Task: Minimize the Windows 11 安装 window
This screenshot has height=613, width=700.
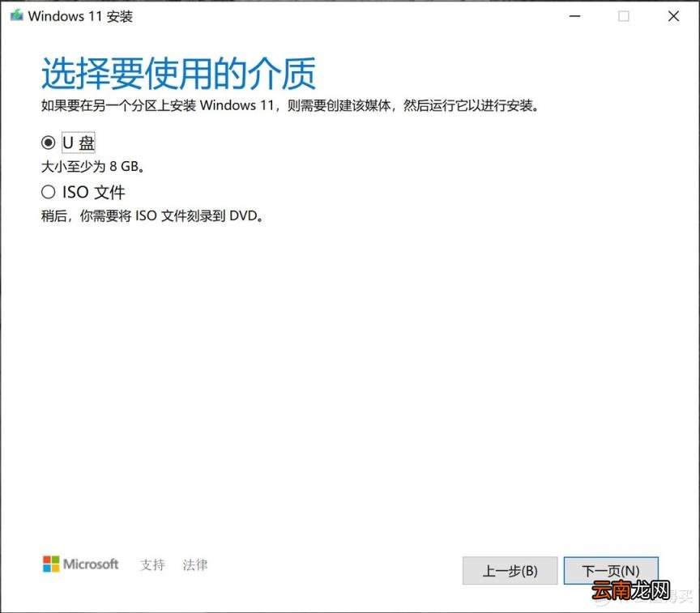Action: (575, 16)
